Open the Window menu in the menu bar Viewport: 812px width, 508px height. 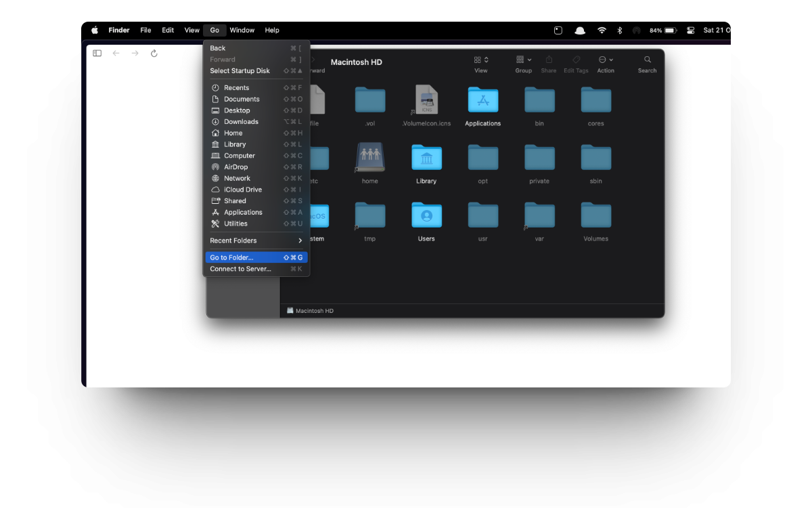coord(242,30)
